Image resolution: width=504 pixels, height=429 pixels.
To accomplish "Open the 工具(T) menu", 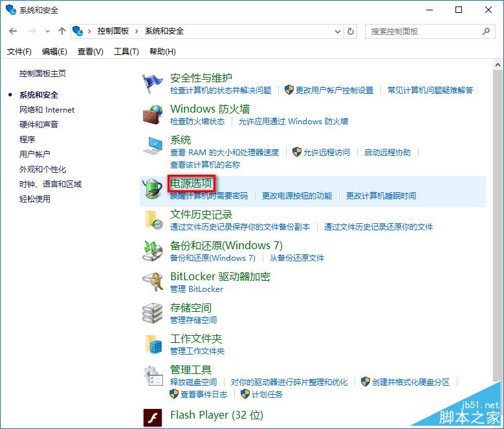I will (x=126, y=52).
